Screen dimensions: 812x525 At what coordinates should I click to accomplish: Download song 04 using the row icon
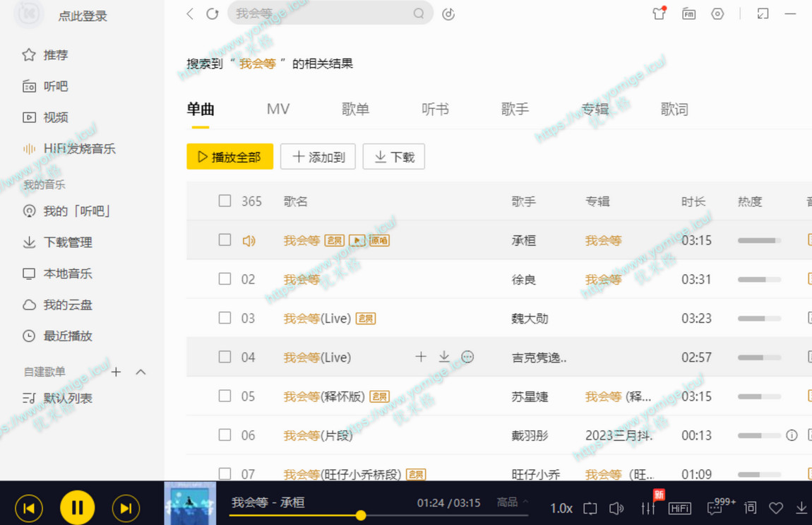444,357
